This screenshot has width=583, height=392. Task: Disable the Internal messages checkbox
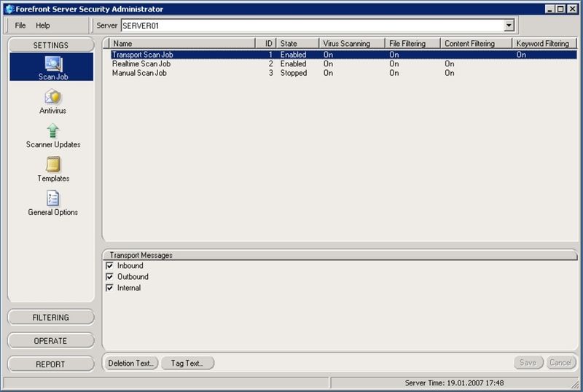point(110,288)
